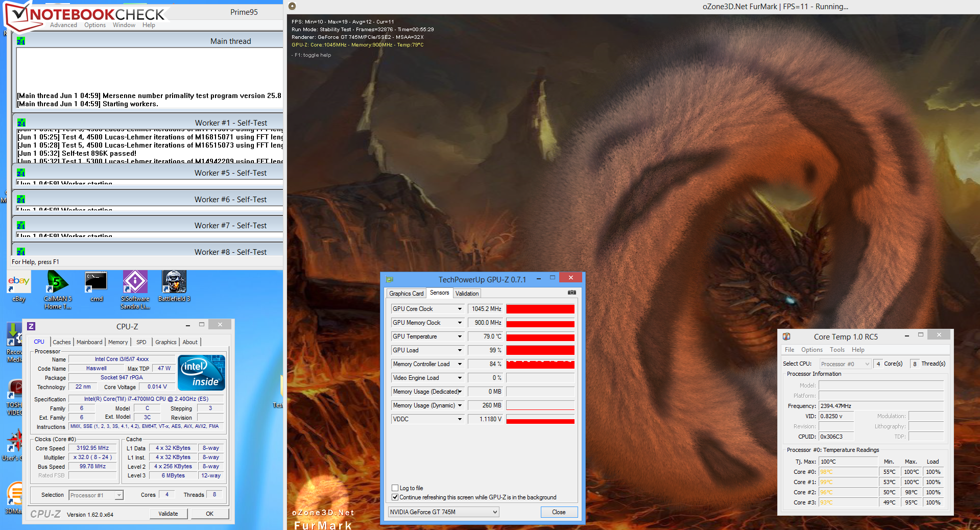
Task: Launch SiSoftware Sandra Lite from the desktop
Action: click(x=135, y=290)
